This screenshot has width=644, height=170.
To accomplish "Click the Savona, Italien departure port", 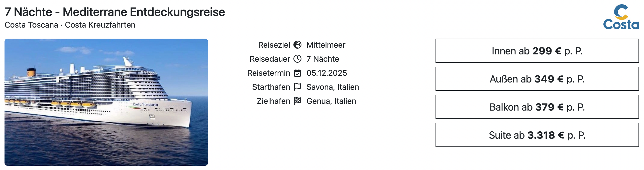I will [333, 87].
